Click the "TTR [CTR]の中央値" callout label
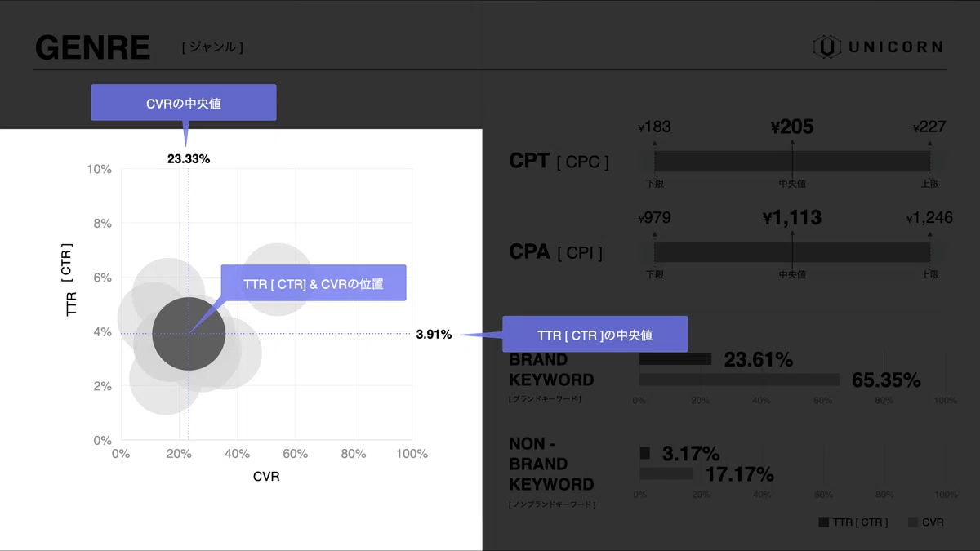 tap(595, 335)
